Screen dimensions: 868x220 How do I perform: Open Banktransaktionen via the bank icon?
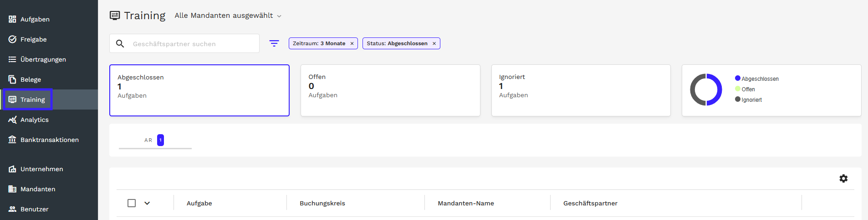pyautogui.click(x=12, y=140)
